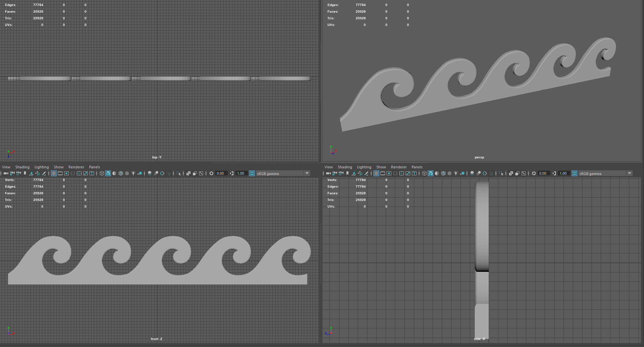The width and height of the screenshot is (644, 347).
Task: Toggle X-Ray mode in front panel toolbar
Action: coord(188,173)
